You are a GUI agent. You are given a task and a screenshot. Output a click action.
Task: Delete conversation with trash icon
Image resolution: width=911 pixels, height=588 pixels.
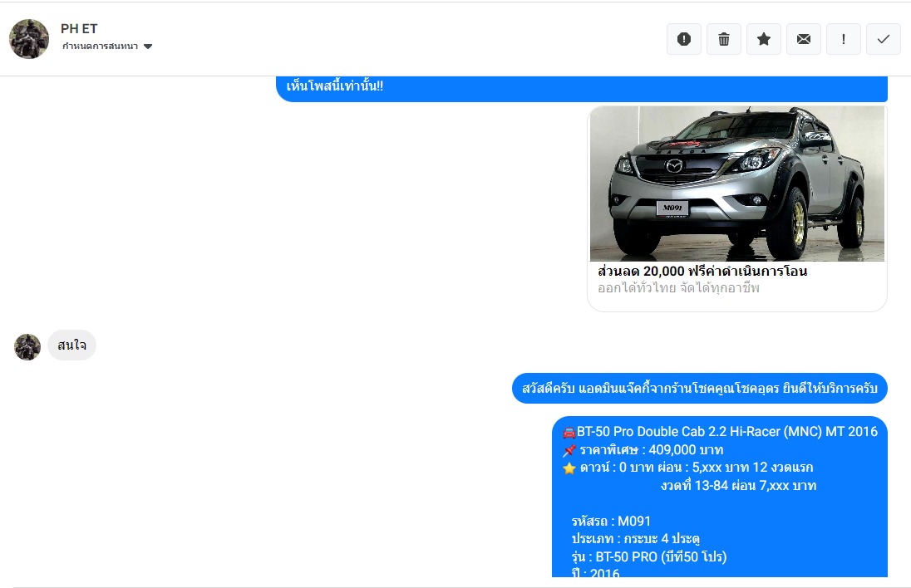click(724, 39)
